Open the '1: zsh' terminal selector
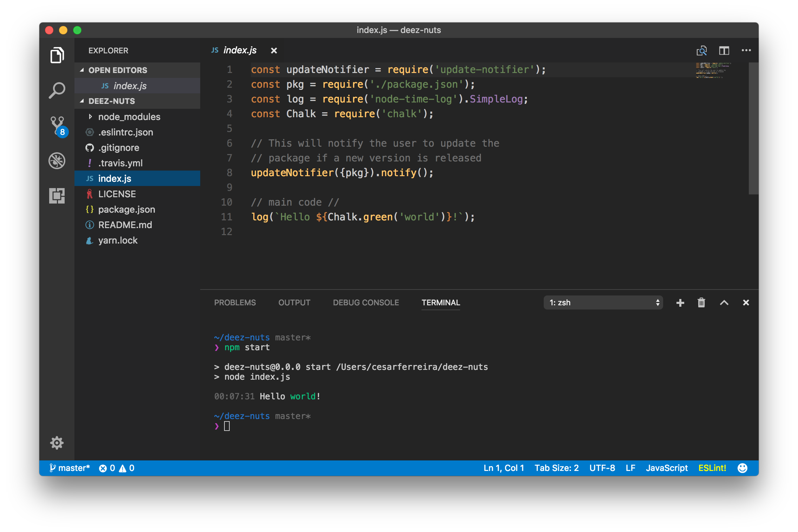This screenshot has width=798, height=532. click(603, 302)
